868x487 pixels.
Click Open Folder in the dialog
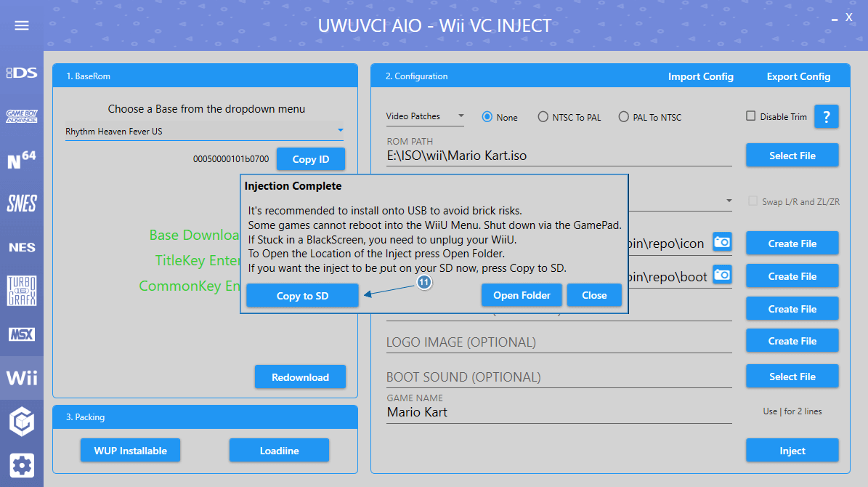pos(522,295)
